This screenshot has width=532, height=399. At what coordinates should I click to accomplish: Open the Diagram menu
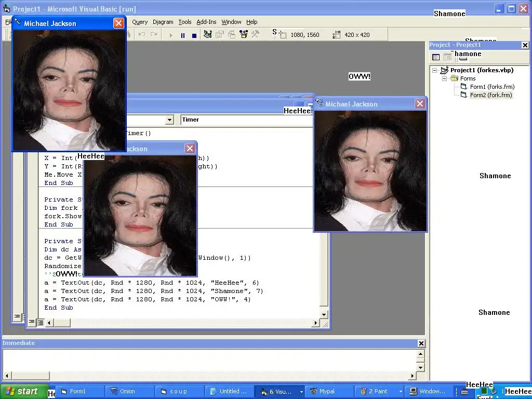pos(163,22)
